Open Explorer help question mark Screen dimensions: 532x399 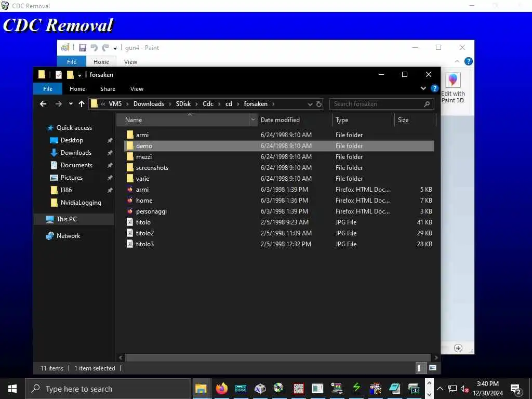coord(434,88)
